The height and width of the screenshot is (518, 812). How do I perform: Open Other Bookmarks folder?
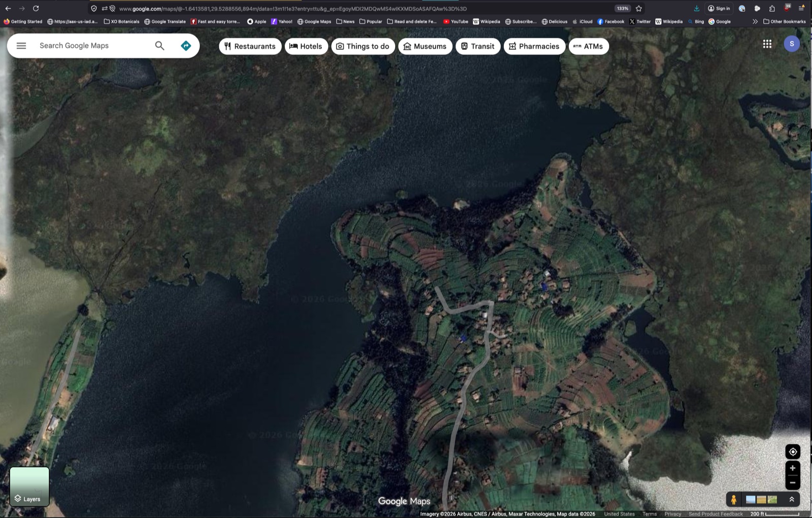tap(784, 21)
